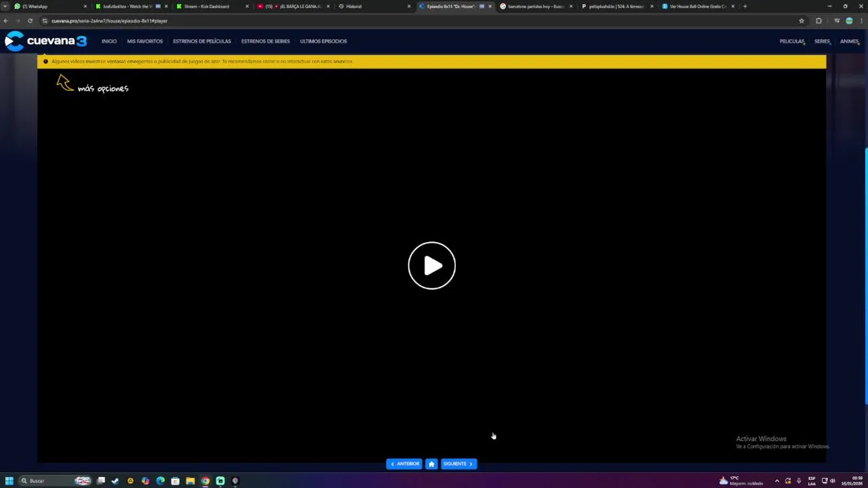
Task: Click the site info icon in address bar
Action: tap(45, 21)
